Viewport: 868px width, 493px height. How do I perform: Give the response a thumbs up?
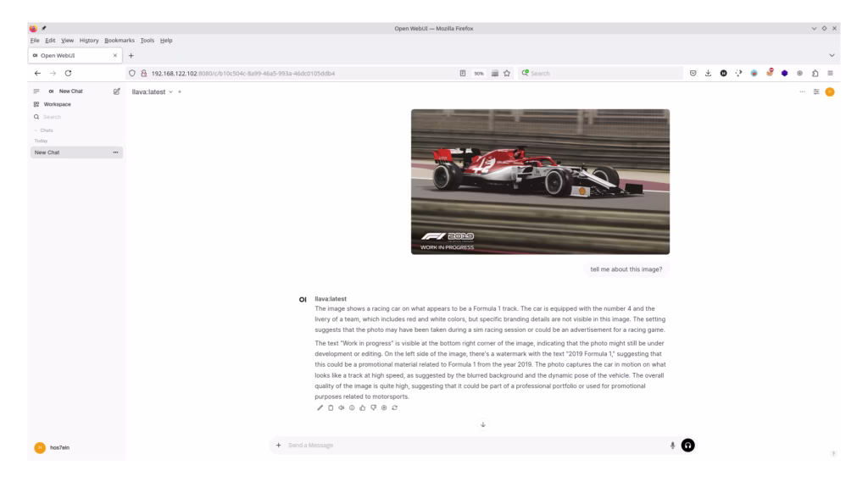(x=362, y=407)
